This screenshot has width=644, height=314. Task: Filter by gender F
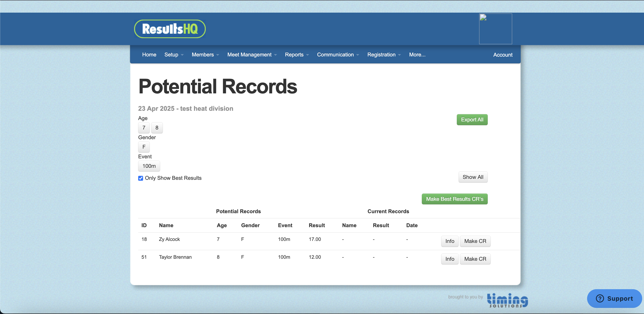tap(144, 147)
